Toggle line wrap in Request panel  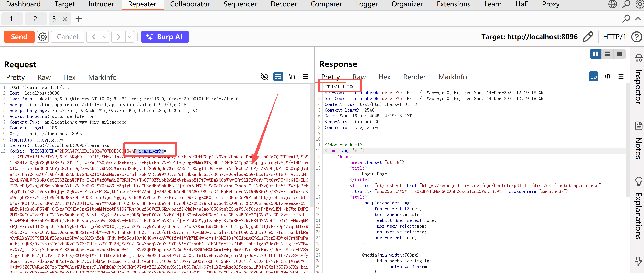click(278, 77)
